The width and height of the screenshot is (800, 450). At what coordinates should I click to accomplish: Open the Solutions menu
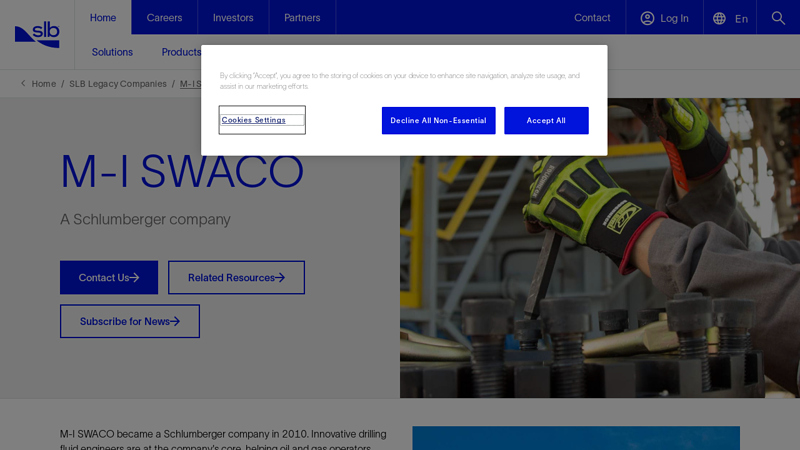(112, 52)
